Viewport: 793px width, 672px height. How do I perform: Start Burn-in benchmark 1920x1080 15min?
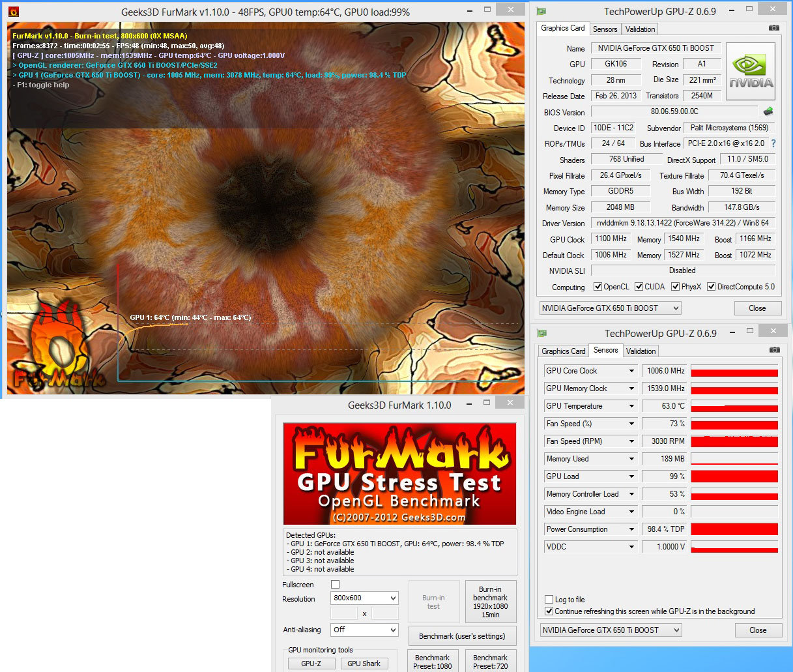pos(490,602)
